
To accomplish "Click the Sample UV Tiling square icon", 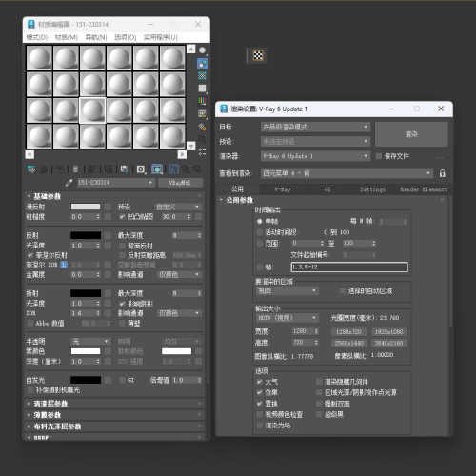I will [202, 89].
